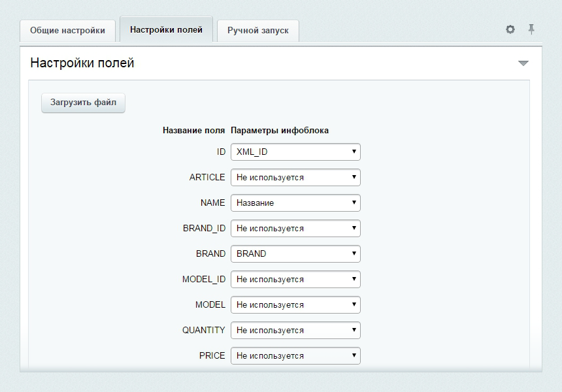
Task: Switch to the Общие настройки tab
Action: pyautogui.click(x=67, y=31)
